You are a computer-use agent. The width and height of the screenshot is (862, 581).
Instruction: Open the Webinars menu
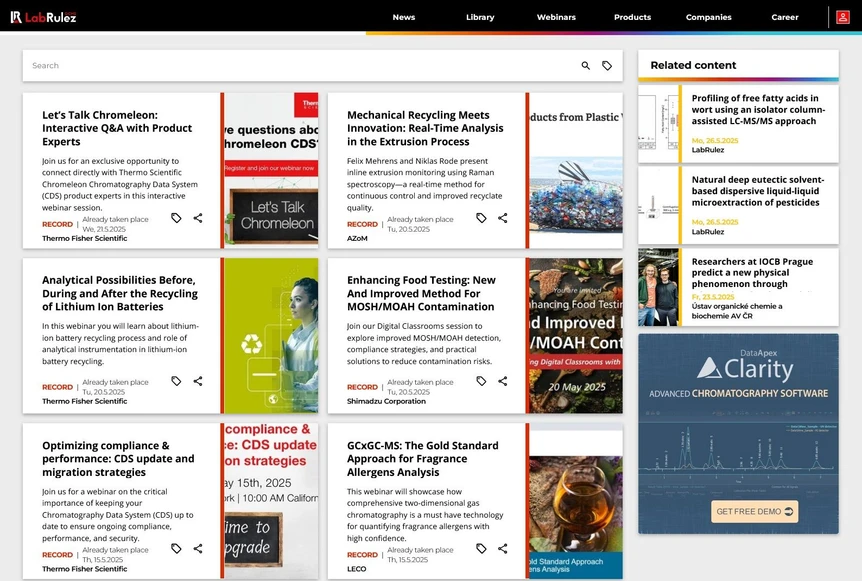click(x=556, y=17)
